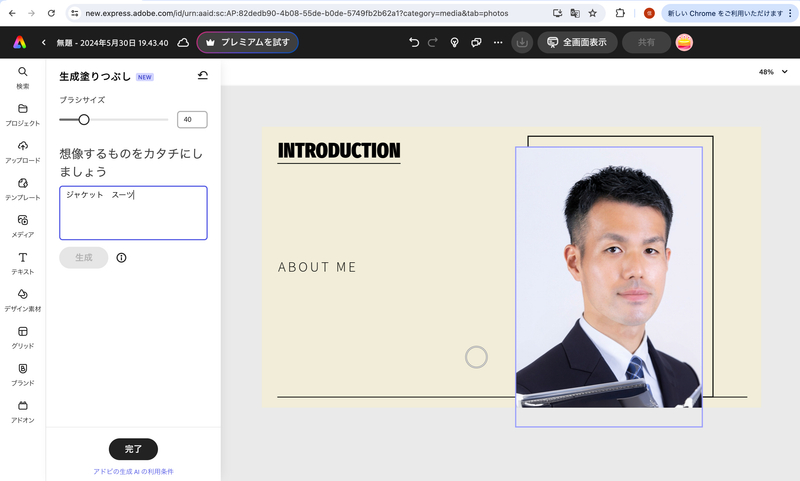Reload the page in Chrome
Image resolution: width=800 pixels, height=481 pixels.
(51, 13)
